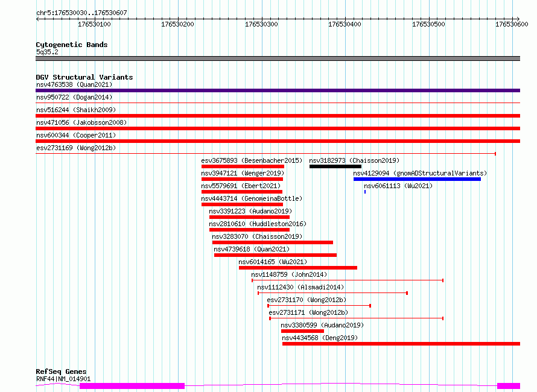Click ruler position 176530500

pos(428,24)
